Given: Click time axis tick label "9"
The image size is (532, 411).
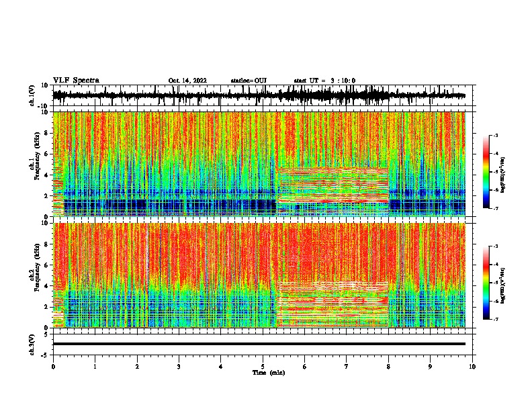Looking at the screenshot, I should click(430, 367).
